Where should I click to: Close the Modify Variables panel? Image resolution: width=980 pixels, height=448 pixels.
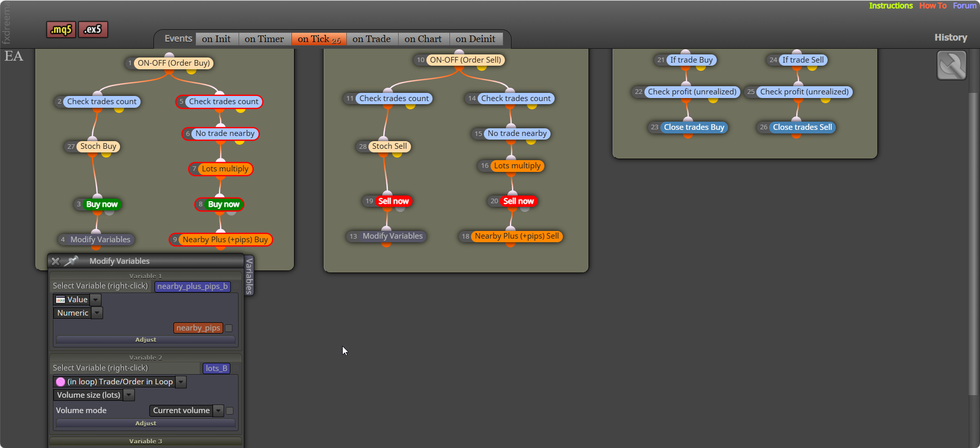click(x=55, y=261)
